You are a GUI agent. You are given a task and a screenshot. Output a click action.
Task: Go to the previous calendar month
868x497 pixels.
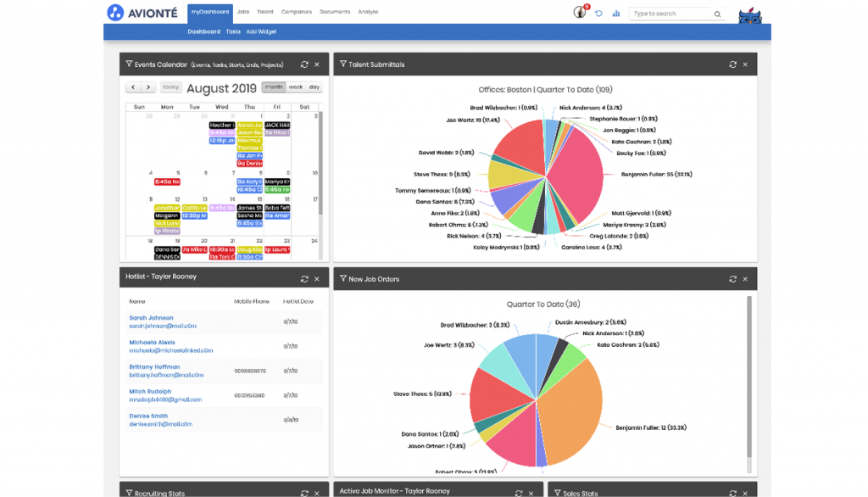point(133,87)
